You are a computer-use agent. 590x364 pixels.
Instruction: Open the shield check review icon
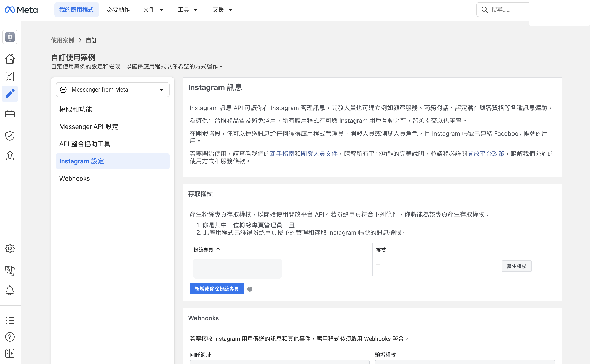10,136
